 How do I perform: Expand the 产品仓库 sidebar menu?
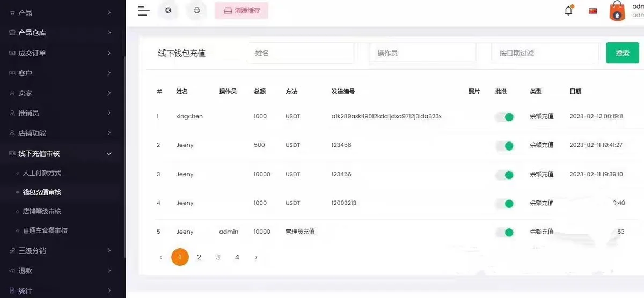[59, 33]
